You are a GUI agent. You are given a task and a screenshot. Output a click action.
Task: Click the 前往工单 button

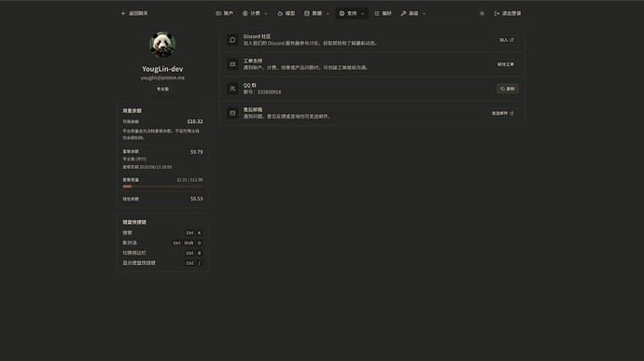coord(506,64)
